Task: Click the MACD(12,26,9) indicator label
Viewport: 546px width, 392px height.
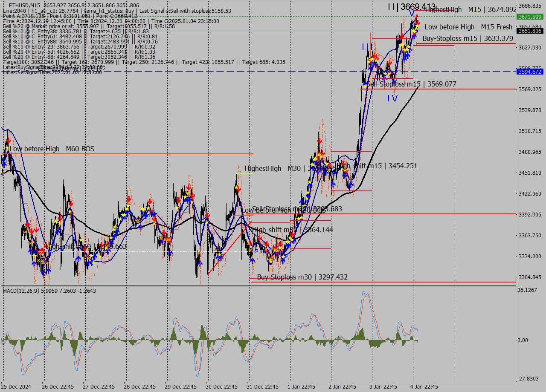Action: 49,291
